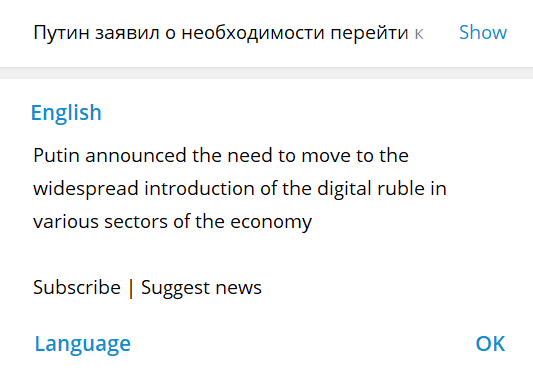Click the gray divider below original text
The image size is (533, 377).
pyautogui.click(x=266, y=73)
